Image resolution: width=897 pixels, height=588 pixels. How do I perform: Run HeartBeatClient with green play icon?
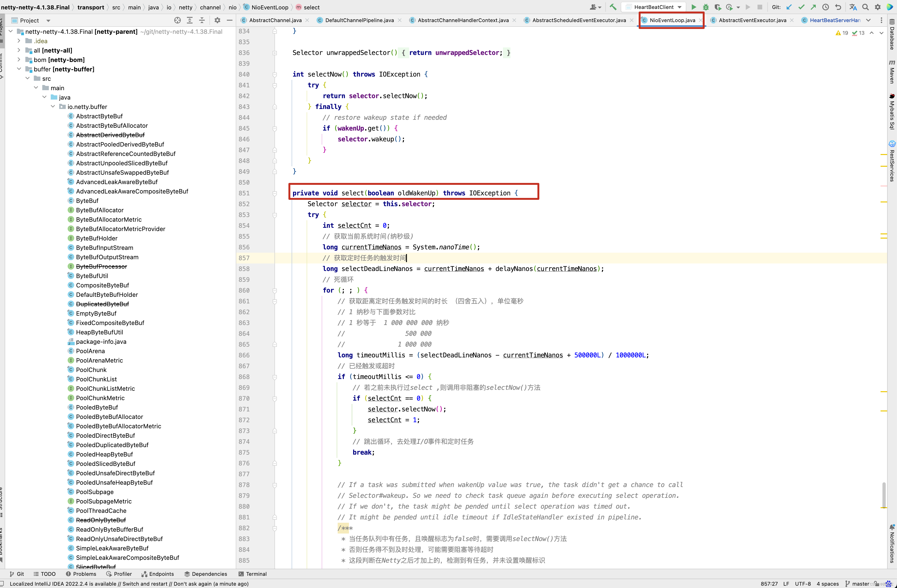pyautogui.click(x=693, y=7)
